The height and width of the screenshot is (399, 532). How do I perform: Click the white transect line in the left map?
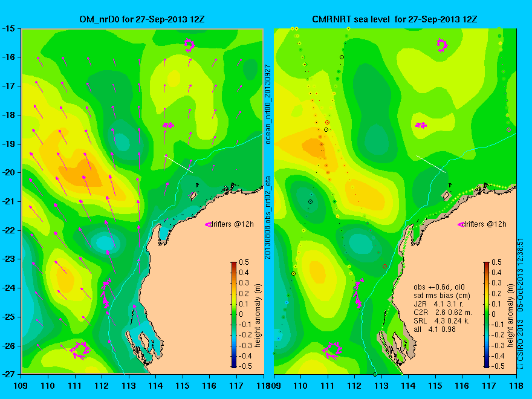click(179, 164)
